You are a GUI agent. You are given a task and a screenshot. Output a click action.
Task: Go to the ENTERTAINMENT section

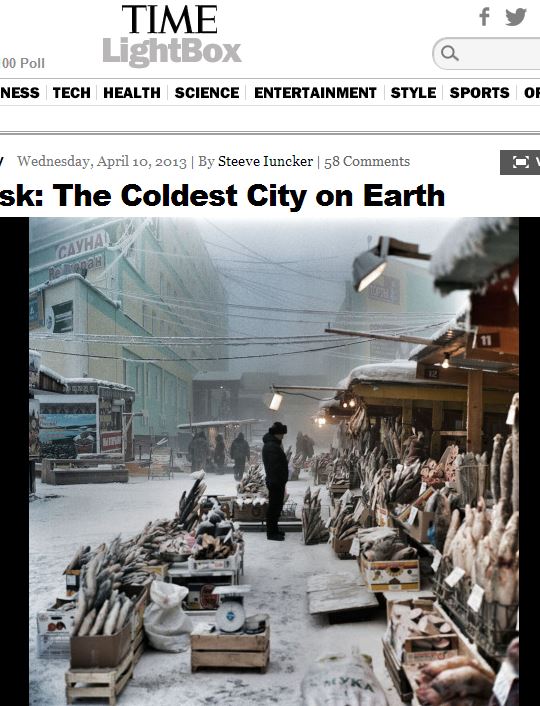(x=315, y=93)
